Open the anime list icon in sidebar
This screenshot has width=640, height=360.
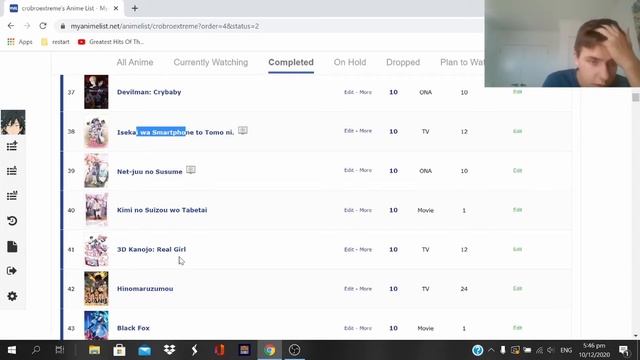point(12,146)
